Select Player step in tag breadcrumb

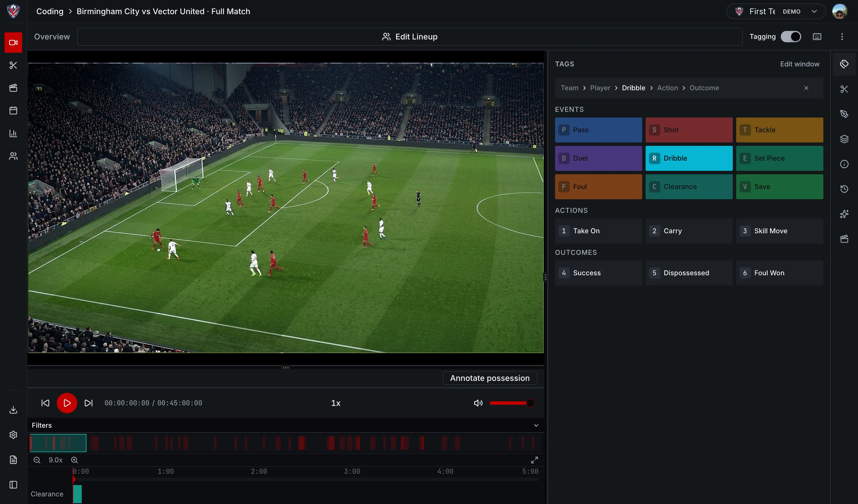point(600,88)
